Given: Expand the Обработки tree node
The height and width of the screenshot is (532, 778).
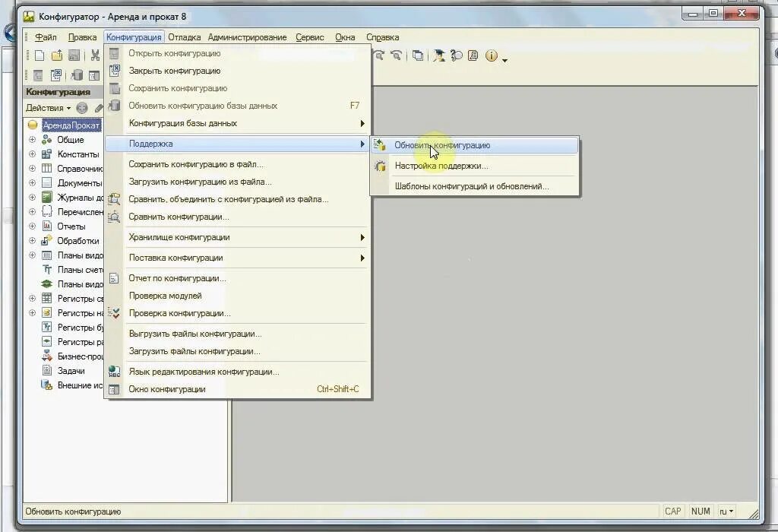Looking at the screenshot, I should click(32, 240).
